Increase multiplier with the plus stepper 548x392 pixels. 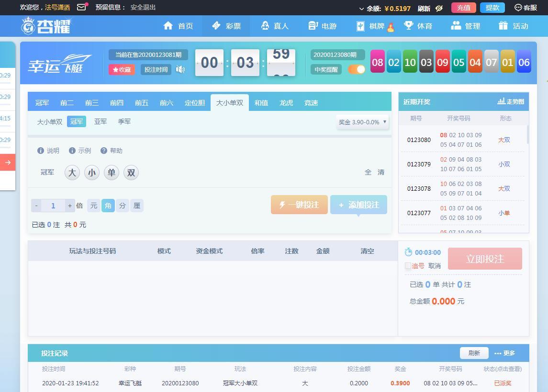click(x=70, y=206)
